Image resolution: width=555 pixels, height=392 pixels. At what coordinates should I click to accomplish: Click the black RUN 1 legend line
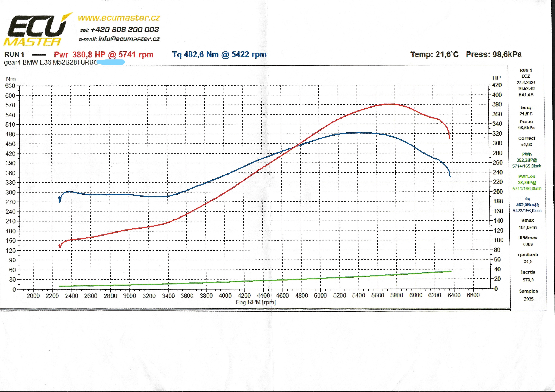point(39,55)
